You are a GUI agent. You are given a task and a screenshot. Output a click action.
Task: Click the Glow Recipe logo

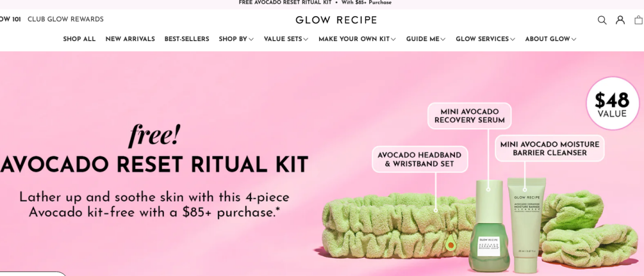point(336,20)
